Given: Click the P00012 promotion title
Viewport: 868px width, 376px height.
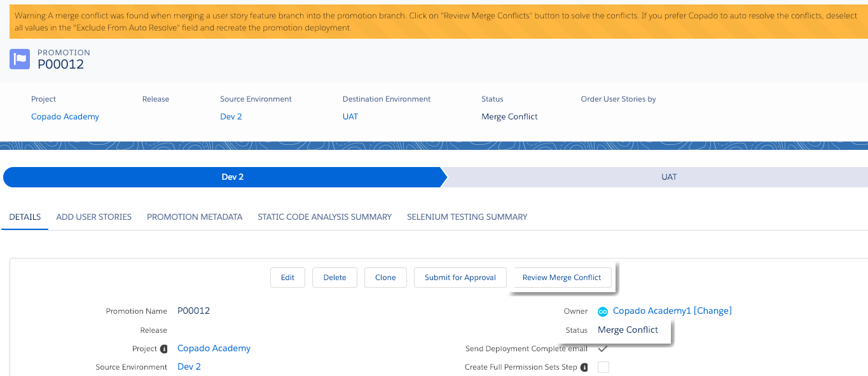Looking at the screenshot, I should [60, 64].
